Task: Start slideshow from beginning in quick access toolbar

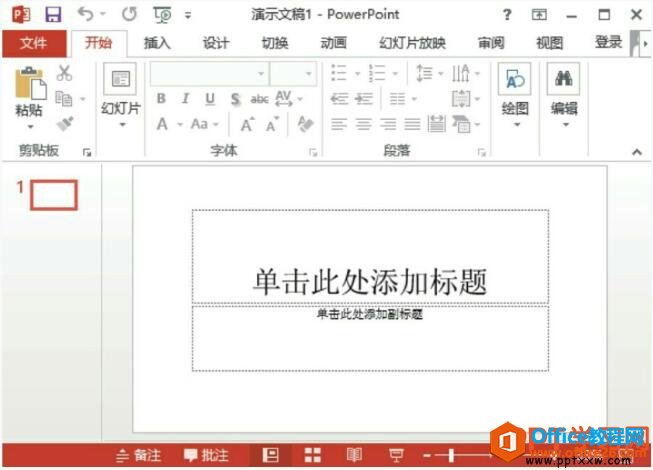Action: tap(162, 15)
